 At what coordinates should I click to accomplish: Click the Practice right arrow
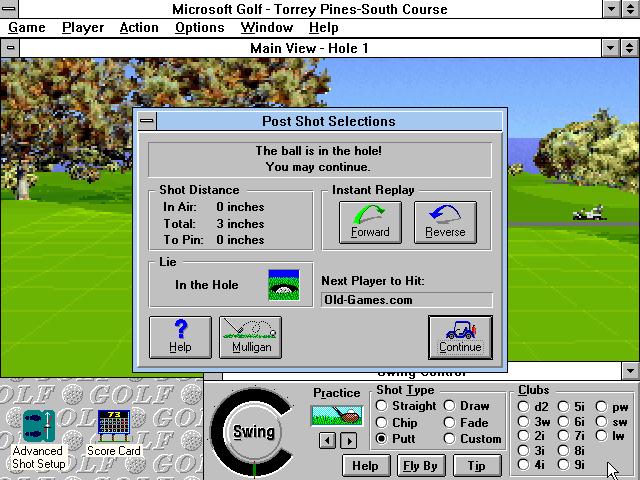[x=349, y=441]
